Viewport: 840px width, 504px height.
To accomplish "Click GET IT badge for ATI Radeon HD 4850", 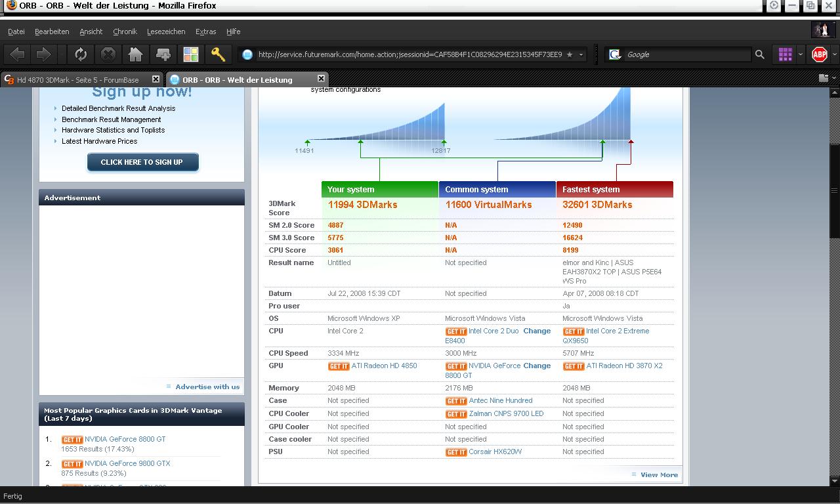I will click(x=339, y=366).
